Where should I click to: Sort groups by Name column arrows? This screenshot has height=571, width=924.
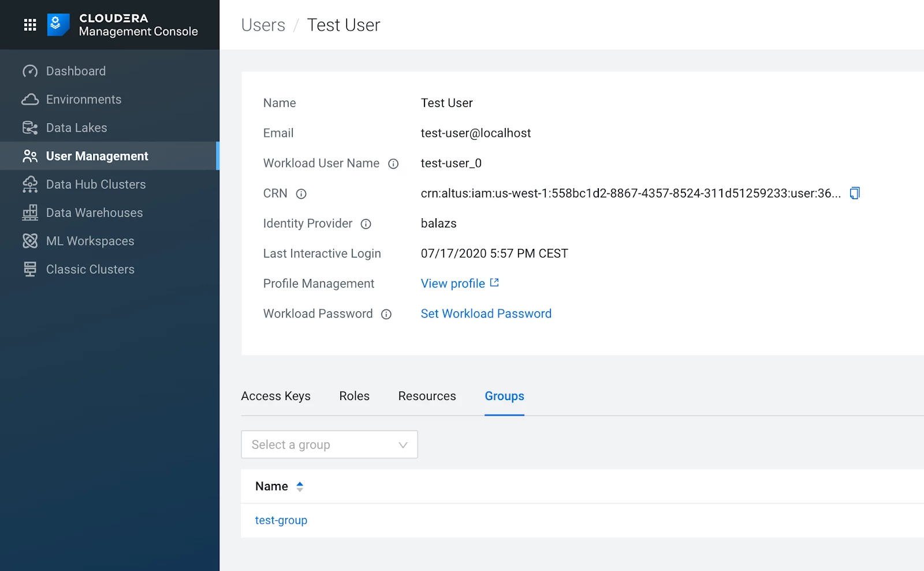click(300, 487)
